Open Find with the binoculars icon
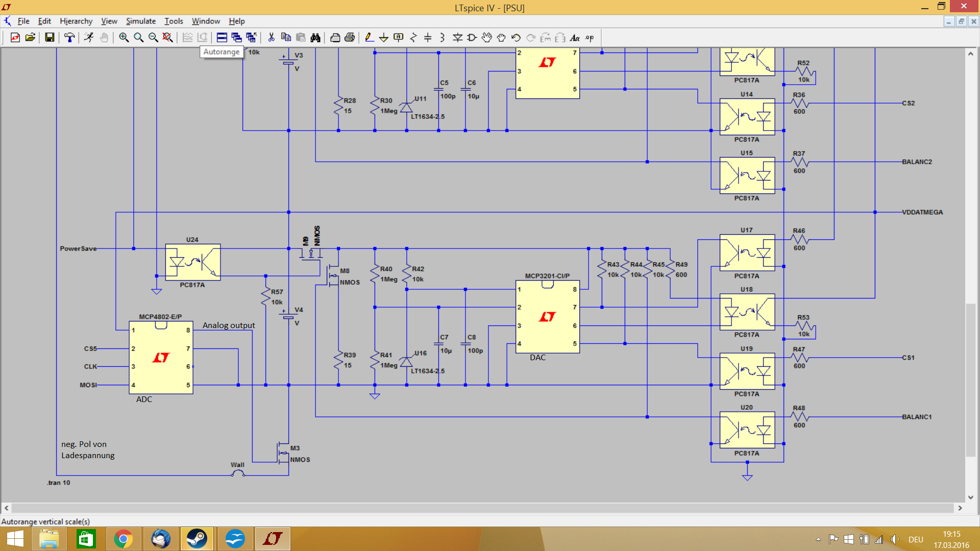 [x=315, y=37]
